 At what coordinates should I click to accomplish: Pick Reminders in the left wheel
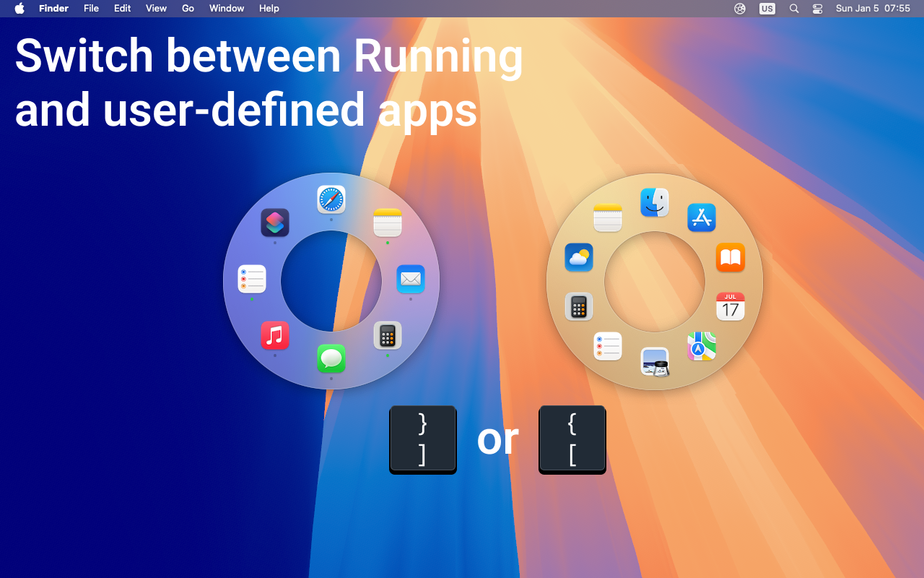pyautogui.click(x=252, y=279)
